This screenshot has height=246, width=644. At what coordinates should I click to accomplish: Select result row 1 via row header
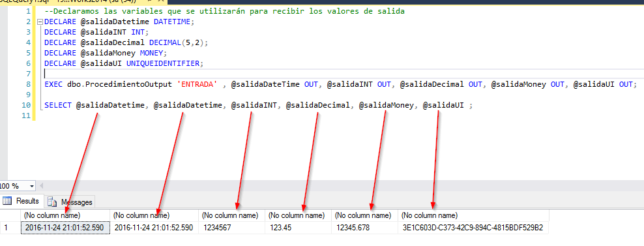click(10, 228)
